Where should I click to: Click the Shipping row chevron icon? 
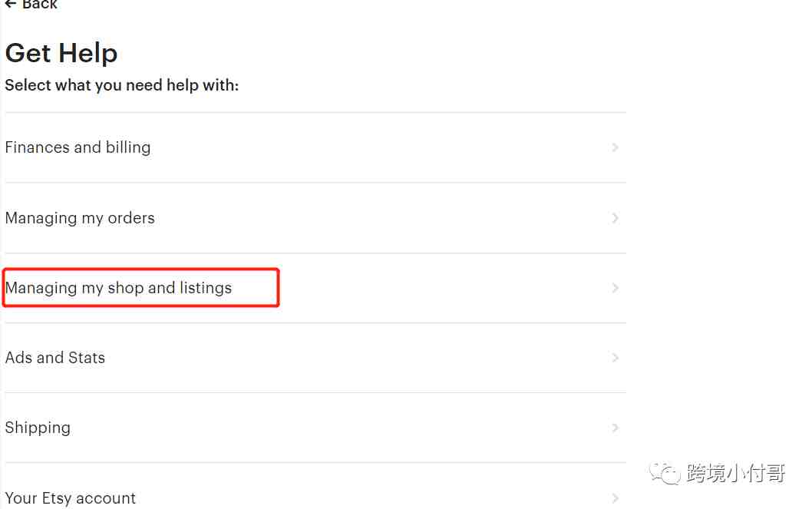(x=615, y=428)
